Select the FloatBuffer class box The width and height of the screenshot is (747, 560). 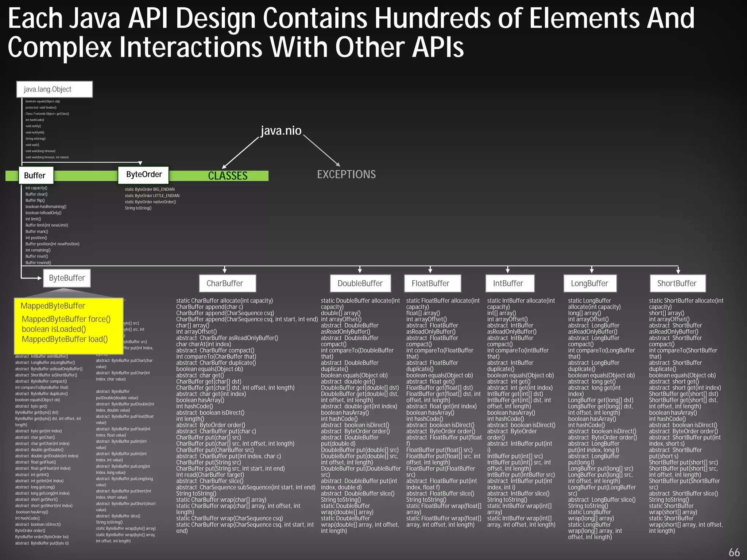(432, 283)
